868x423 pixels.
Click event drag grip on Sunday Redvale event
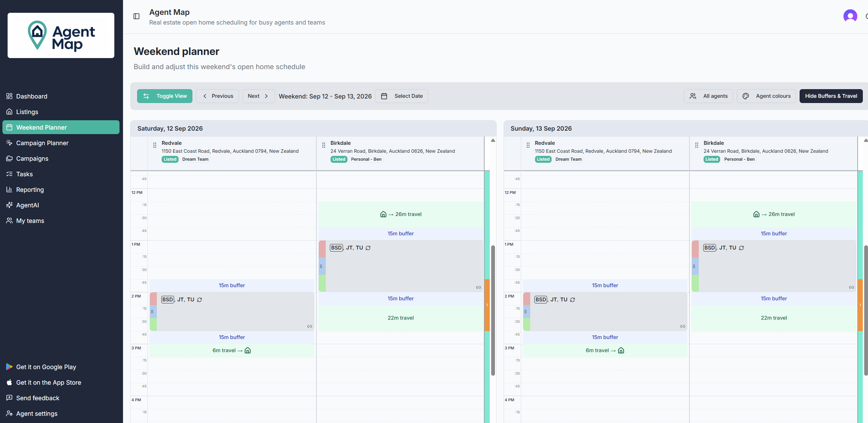click(x=525, y=312)
